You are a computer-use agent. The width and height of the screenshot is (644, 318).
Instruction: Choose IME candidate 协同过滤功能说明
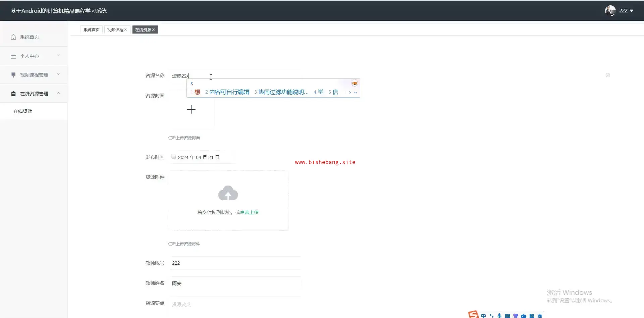pos(281,92)
